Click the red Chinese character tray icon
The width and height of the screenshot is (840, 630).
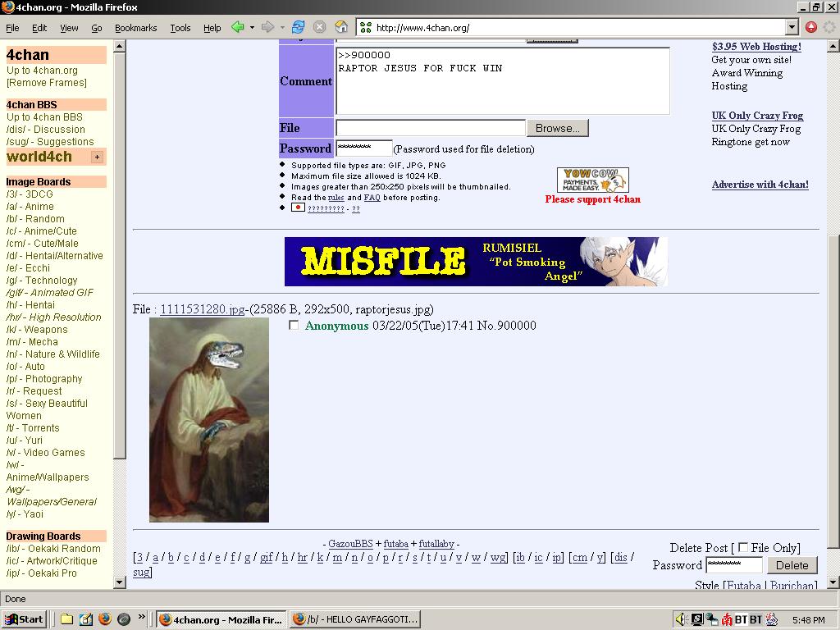727,619
